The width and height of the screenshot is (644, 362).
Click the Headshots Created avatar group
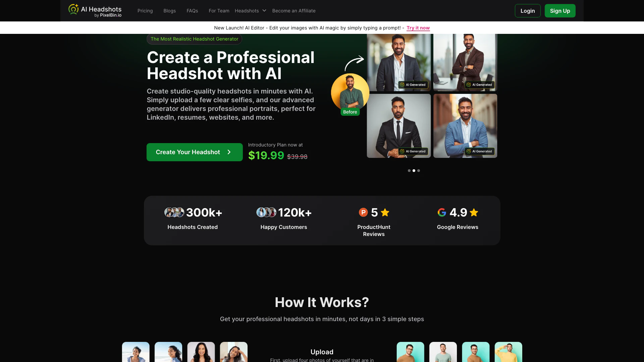tap(174, 212)
